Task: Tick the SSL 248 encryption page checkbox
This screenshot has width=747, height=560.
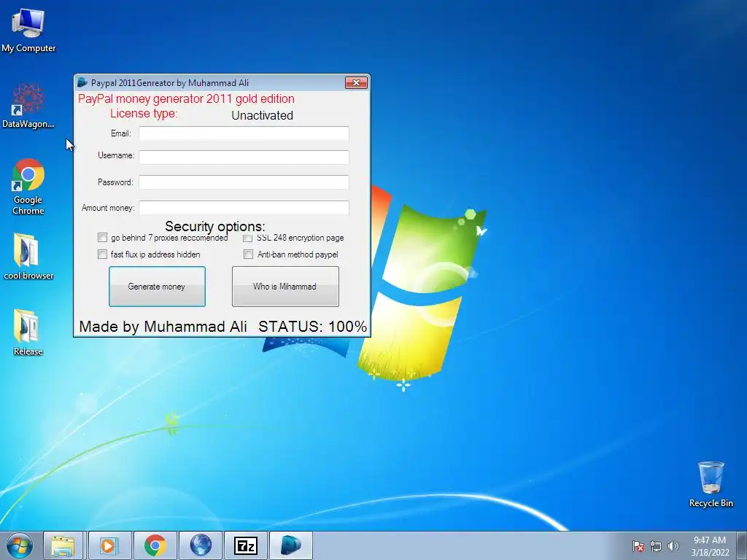Action: pos(248,237)
